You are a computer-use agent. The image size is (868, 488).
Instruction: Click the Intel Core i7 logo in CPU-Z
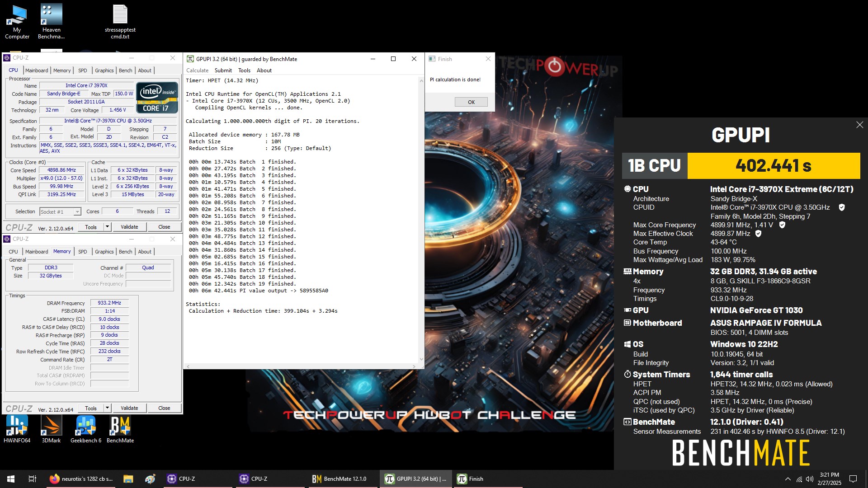157,98
